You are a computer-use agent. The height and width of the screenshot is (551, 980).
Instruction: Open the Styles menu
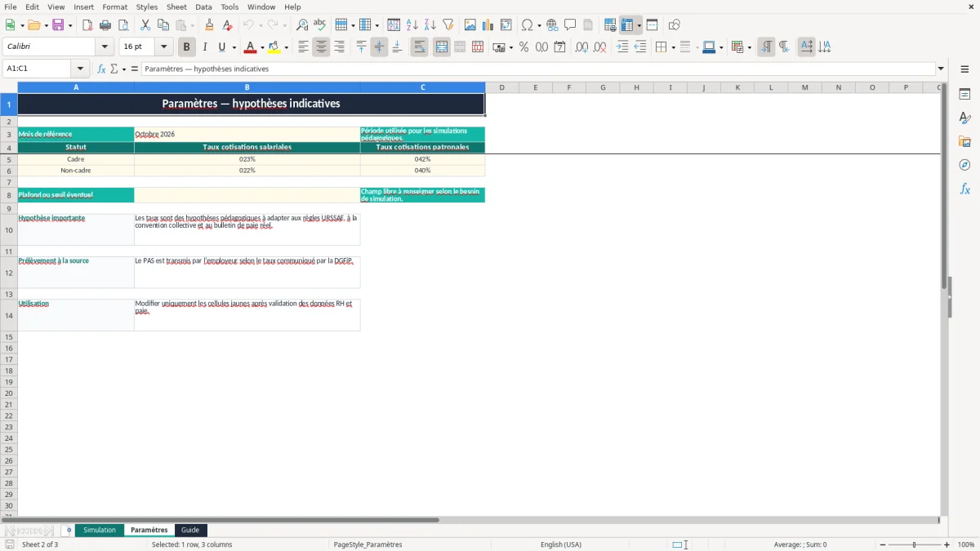pos(147,7)
